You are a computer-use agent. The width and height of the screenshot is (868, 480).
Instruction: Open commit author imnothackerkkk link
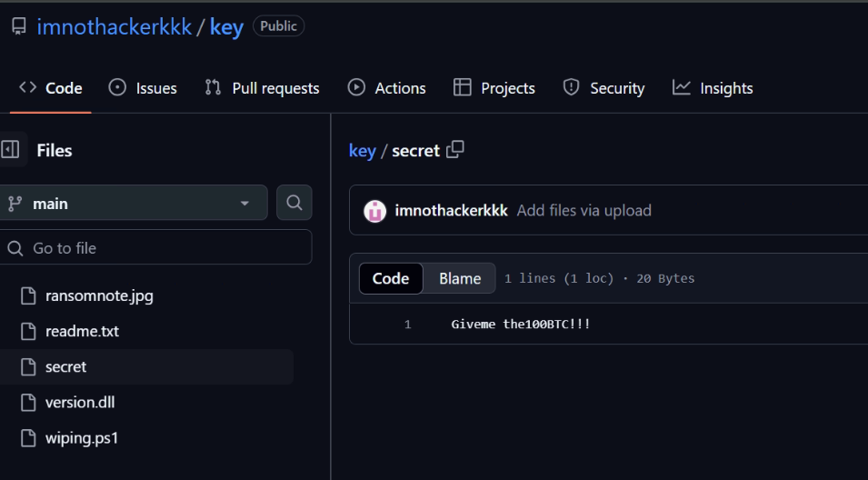click(x=451, y=210)
